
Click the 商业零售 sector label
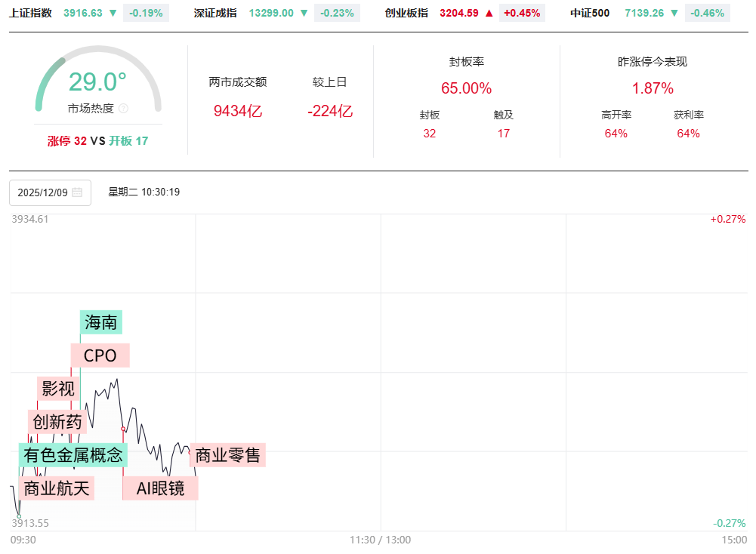click(x=227, y=455)
